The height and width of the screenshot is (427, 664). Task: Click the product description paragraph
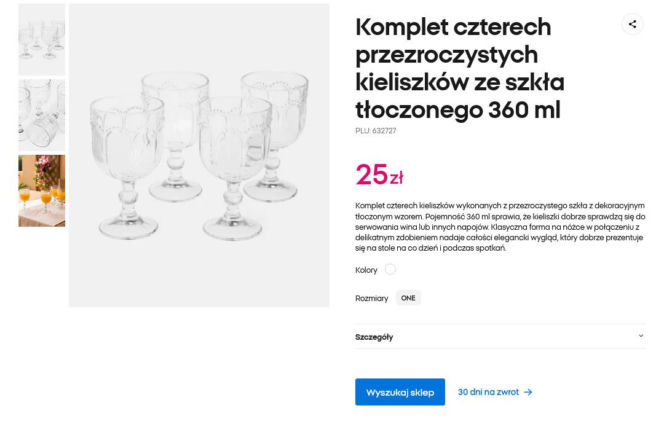click(x=500, y=226)
